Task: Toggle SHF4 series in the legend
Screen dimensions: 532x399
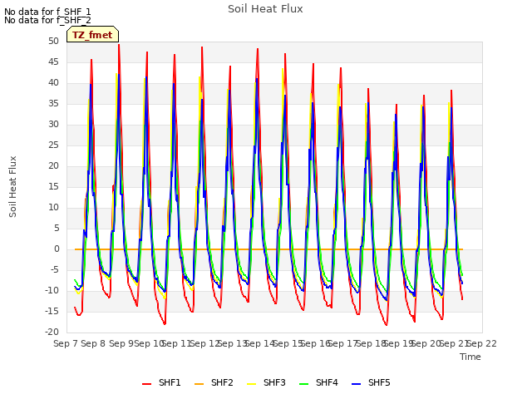Action: point(318,382)
